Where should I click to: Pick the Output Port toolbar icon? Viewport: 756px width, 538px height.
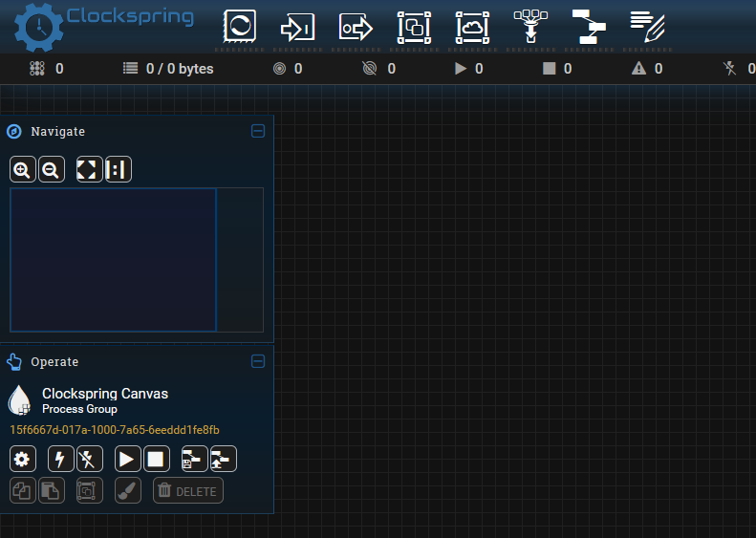[x=356, y=28]
